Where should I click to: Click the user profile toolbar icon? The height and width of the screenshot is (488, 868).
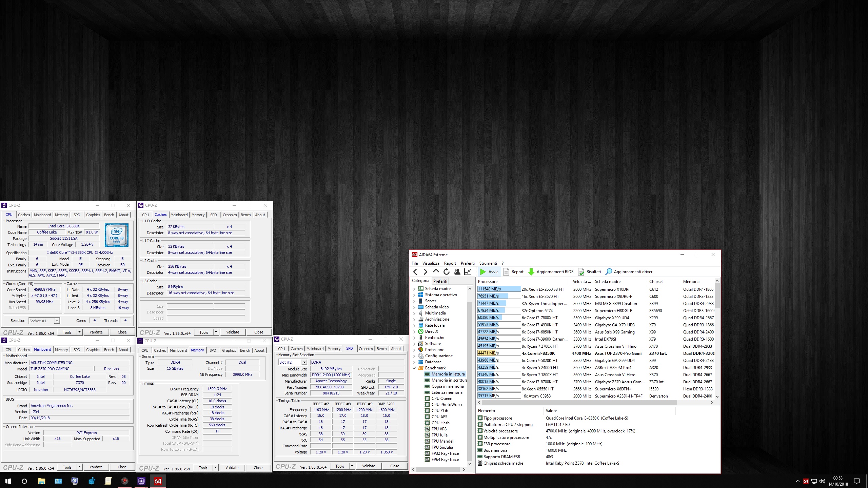[x=457, y=271]
